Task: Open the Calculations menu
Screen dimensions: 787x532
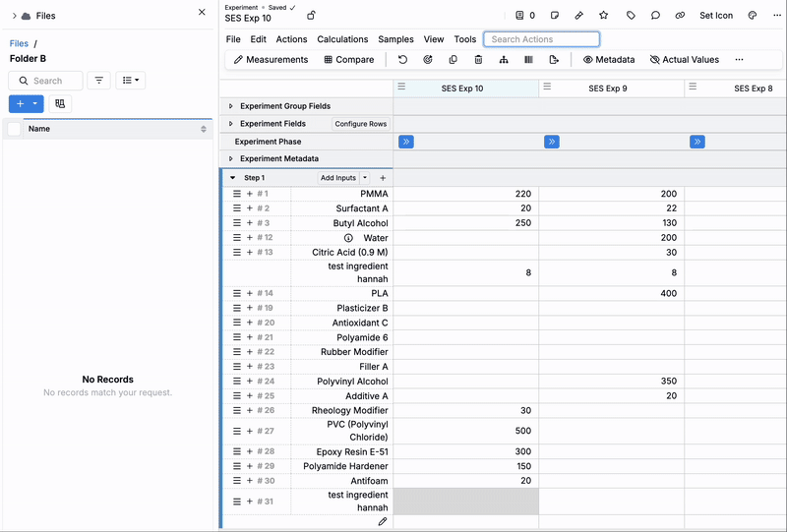Action: [x=342, y=39]
